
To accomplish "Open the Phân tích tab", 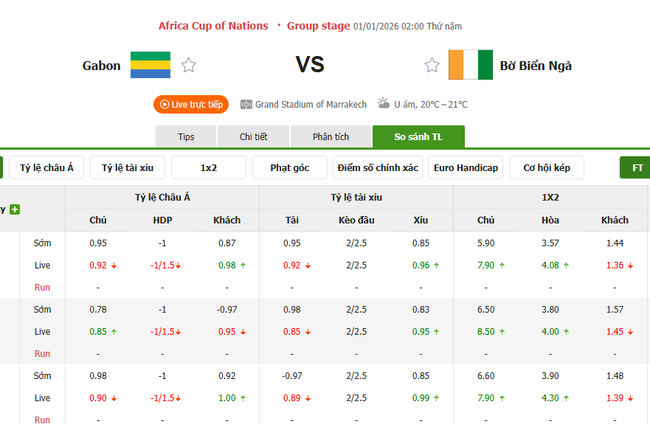I will (x=329, y=137).
